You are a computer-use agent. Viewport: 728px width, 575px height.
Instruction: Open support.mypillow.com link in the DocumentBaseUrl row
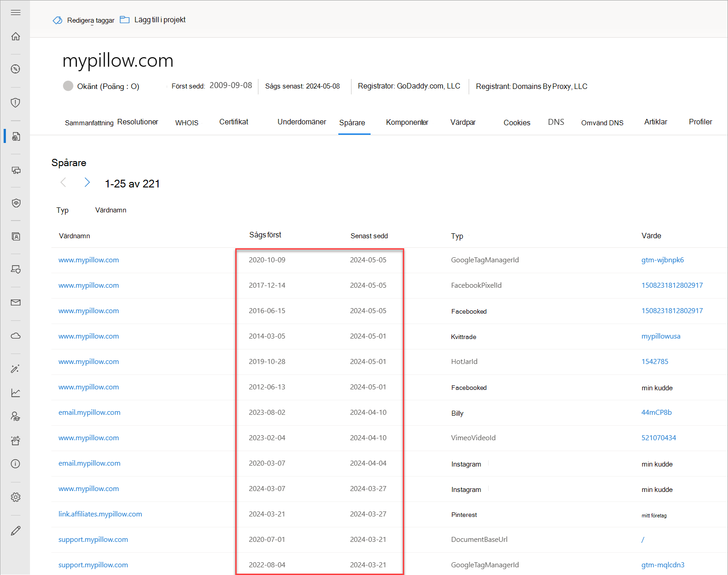pos(93,540)
